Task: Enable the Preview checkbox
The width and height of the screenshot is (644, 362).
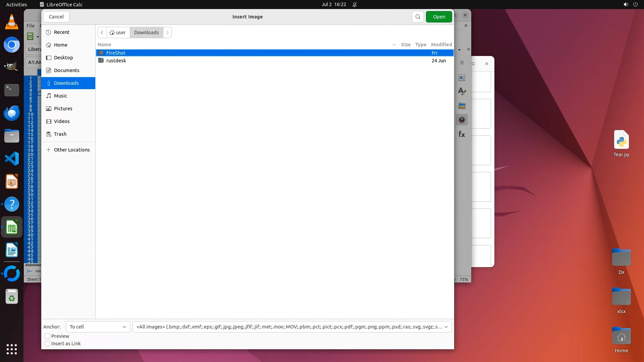Action: tap(47, 336)
